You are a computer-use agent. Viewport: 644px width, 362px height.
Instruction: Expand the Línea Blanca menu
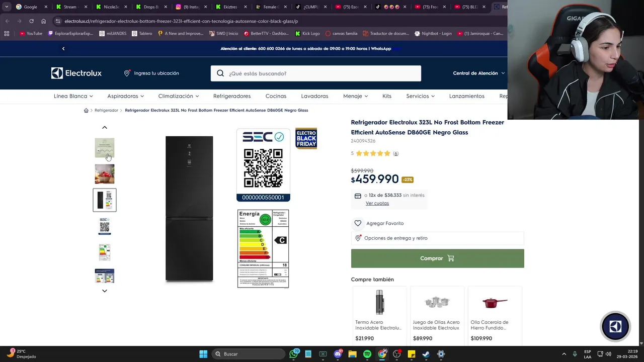pyautogui.click(x=73, y=96)
